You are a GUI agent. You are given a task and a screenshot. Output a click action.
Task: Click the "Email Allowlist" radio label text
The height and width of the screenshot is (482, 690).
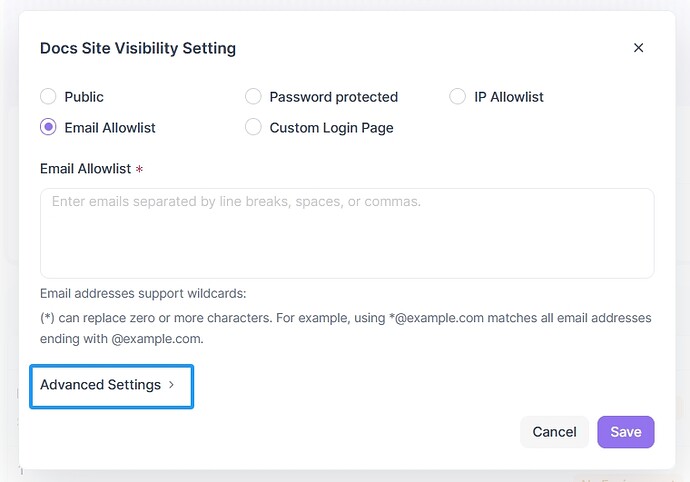pyautogui.click(x=110, y=128)
